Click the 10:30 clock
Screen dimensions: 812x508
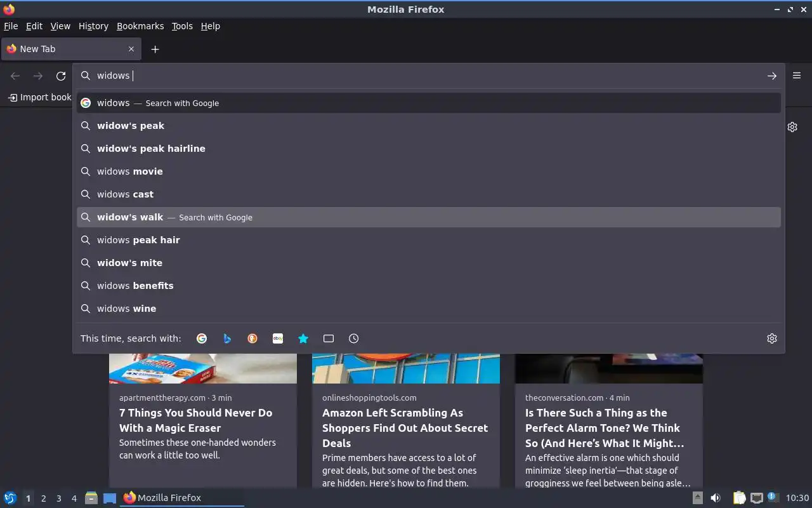click(x=797, y=498)
